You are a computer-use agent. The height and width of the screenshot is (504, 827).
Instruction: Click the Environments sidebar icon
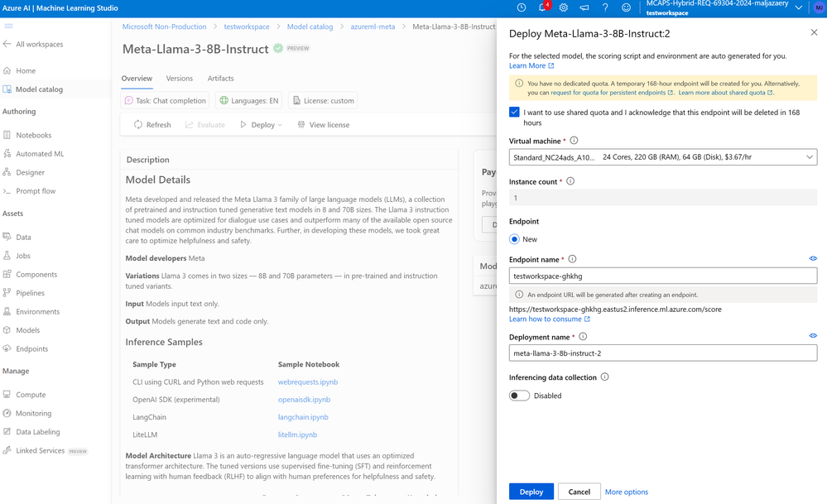pos(7,311)
